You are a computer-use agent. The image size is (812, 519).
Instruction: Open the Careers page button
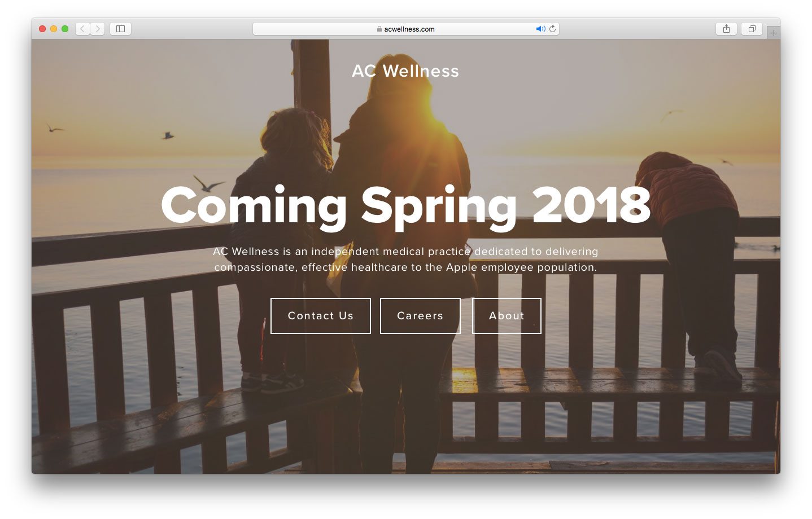[x=420, y=316]
